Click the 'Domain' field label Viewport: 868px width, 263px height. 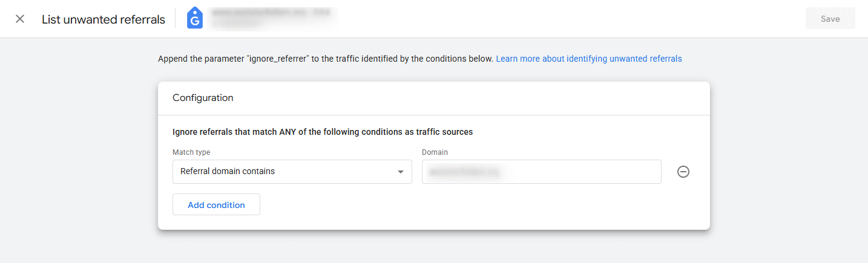[x=435, y=152]
